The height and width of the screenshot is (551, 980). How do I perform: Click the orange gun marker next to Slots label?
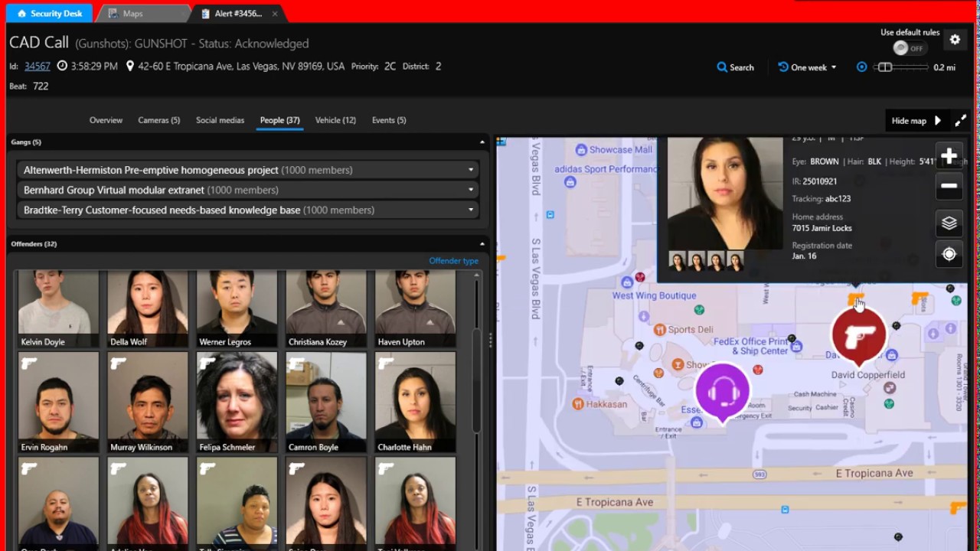(919, 298)
